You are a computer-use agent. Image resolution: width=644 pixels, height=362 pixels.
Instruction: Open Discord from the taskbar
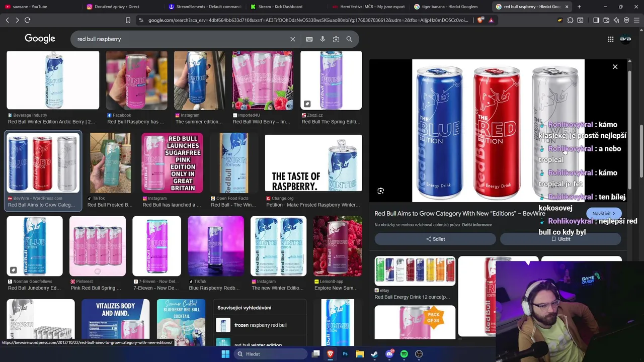(x=389, y=354)
